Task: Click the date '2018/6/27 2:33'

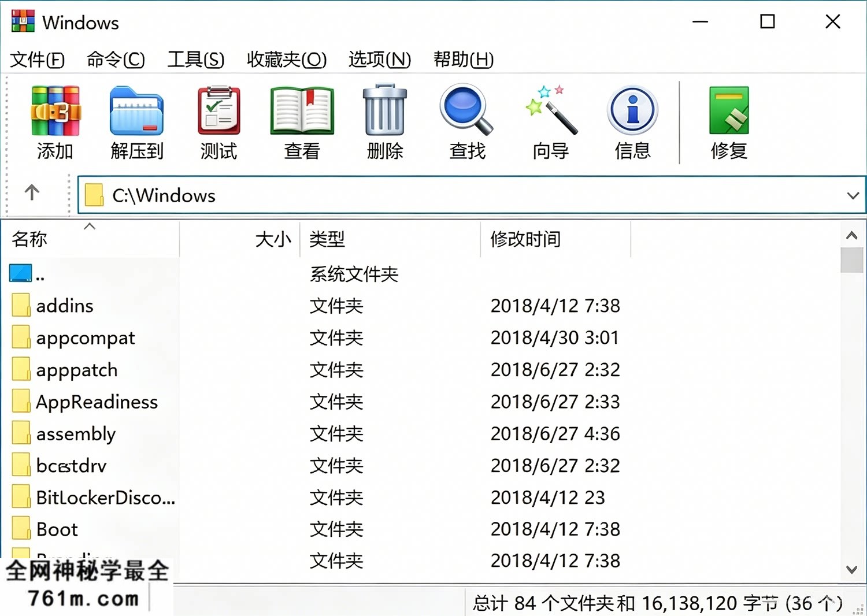Action: [555, 402]
